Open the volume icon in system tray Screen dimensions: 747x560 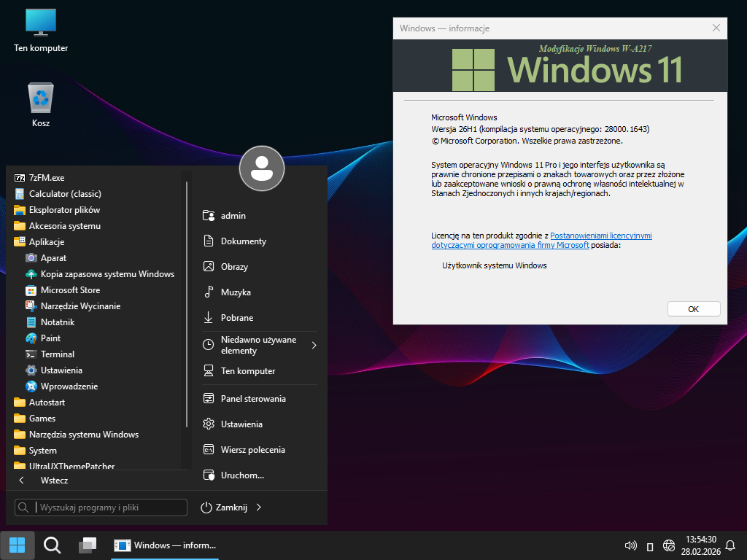[x=631, y=545]
